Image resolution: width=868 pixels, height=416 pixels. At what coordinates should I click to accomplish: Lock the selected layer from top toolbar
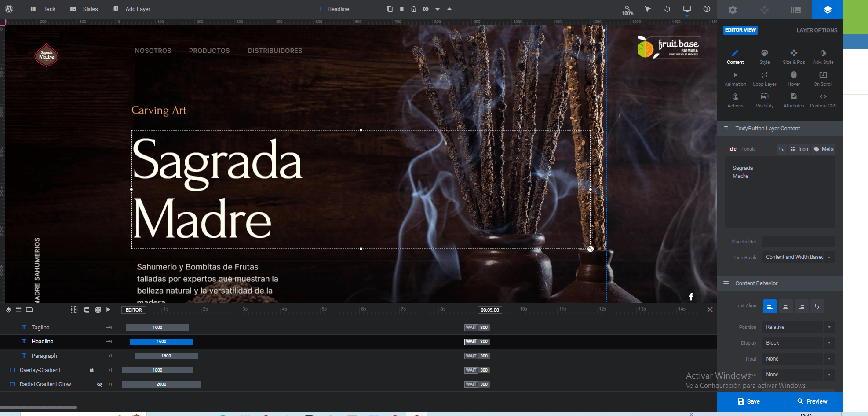[413, 9]
